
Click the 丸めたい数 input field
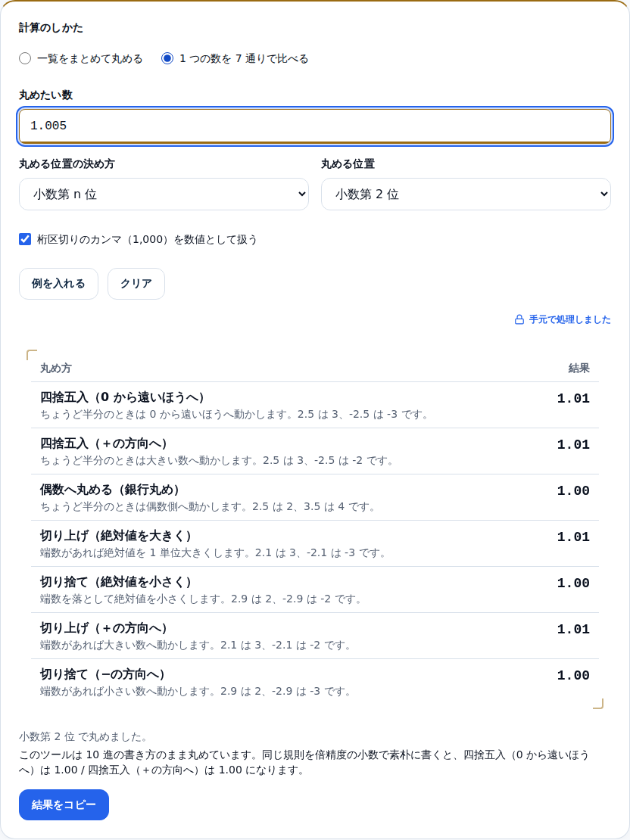point(315,126)
